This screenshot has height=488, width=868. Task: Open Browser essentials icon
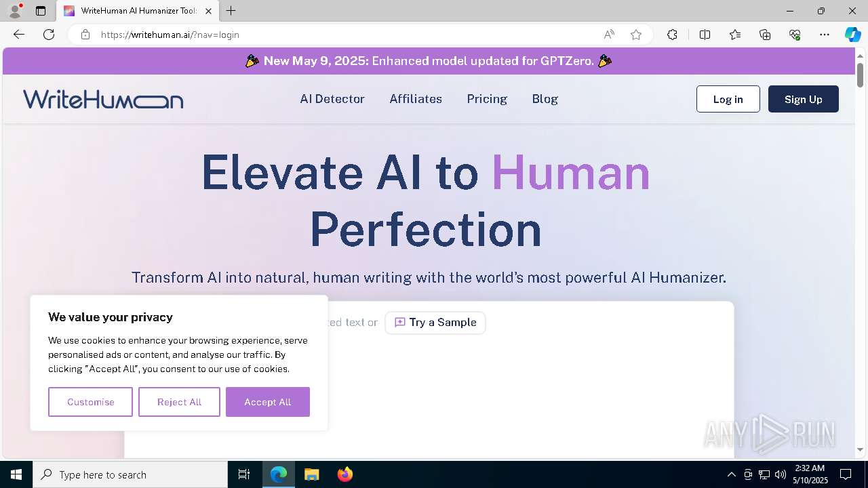795,35
